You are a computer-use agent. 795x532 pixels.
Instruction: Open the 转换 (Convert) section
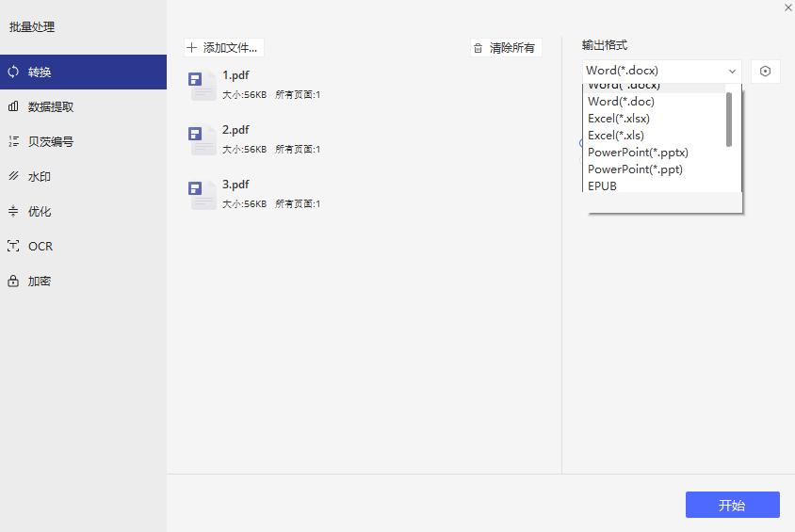pyautogui.click(x=83, y=72)
